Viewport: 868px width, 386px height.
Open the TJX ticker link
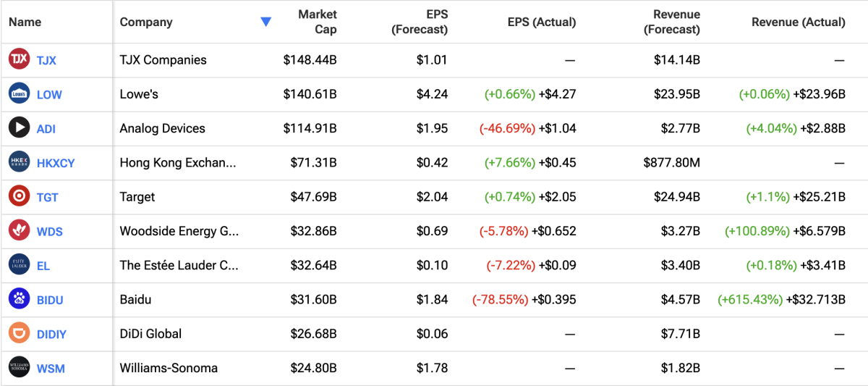(x=46, y=60)
